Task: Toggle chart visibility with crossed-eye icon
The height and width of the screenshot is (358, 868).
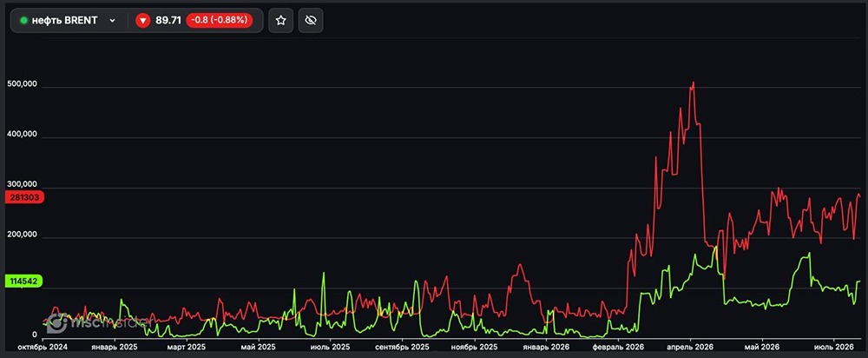Action: (x=311, y=21)
